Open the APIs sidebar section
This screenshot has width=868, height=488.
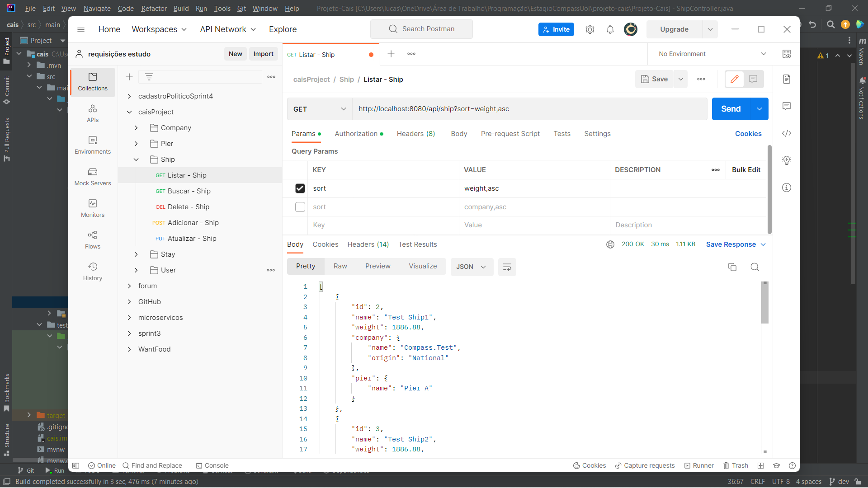tap(92, 113)
